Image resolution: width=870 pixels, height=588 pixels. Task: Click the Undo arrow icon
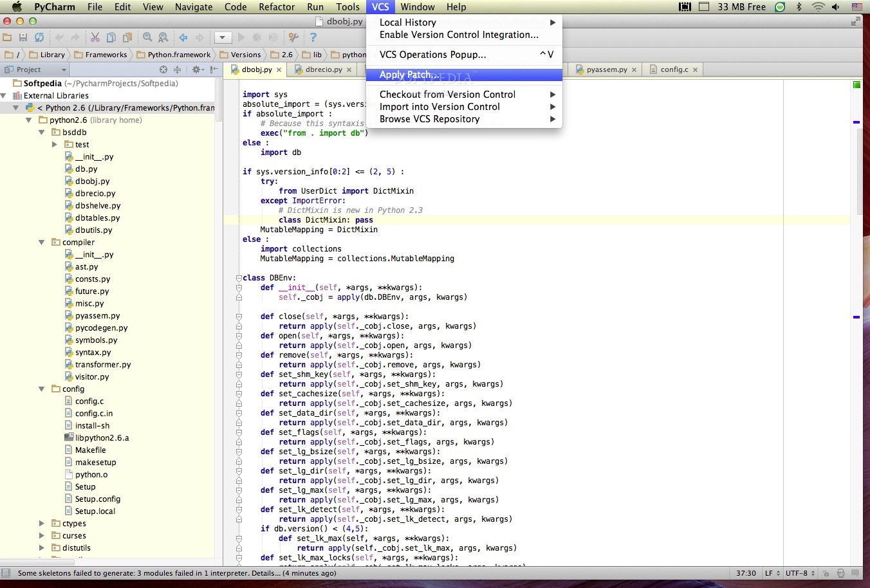59,38
